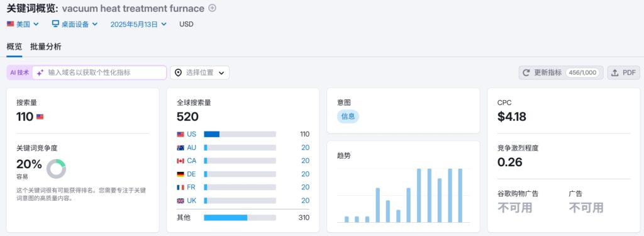The width and height of the screenshot is (644, 236).
Task: Click the CA flag icon
Action: point(180,160)
